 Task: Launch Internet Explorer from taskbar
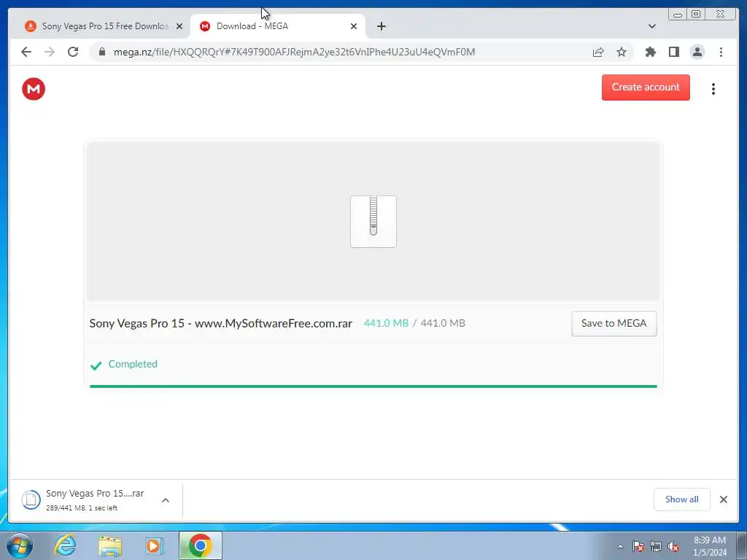(x=65, y=545)
